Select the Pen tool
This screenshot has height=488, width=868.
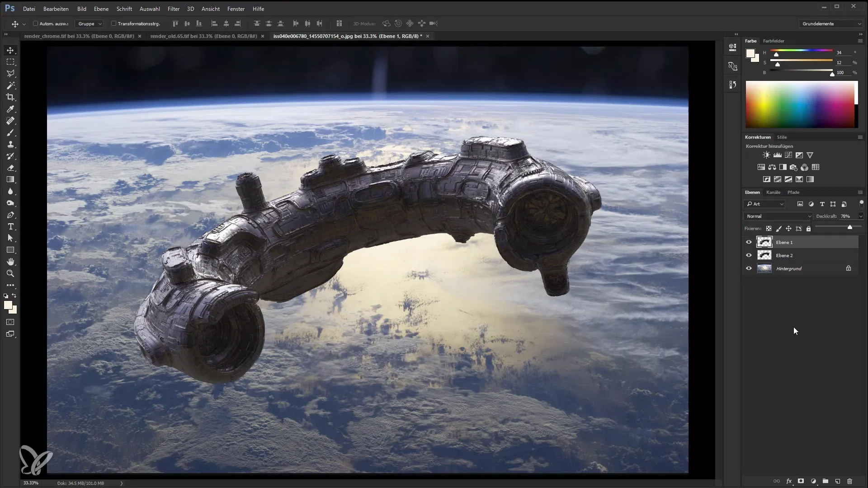10,215
